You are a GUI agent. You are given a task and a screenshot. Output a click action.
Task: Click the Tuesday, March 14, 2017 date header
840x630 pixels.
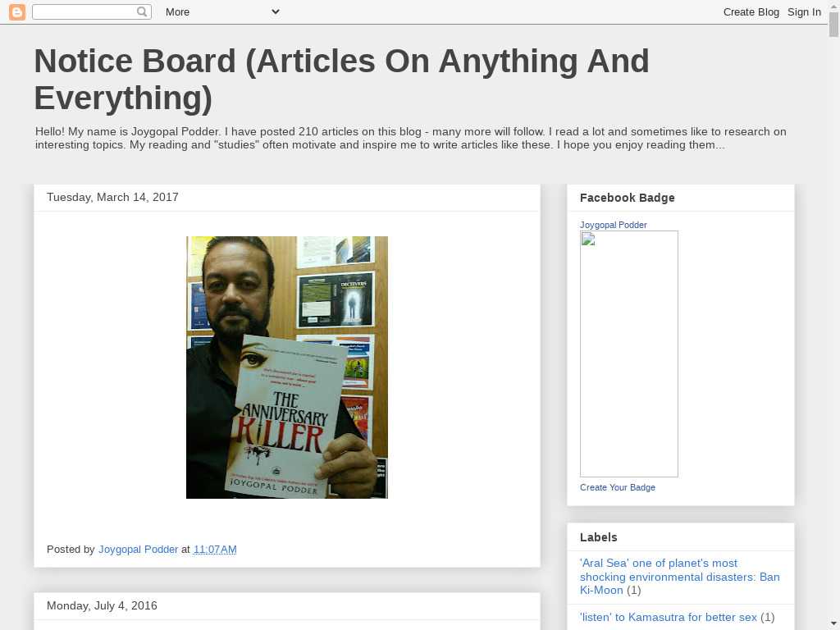[112, 197]
